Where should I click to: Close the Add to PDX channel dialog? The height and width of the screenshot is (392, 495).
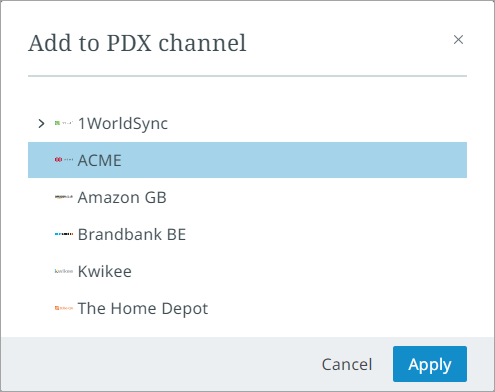[458, 40]
